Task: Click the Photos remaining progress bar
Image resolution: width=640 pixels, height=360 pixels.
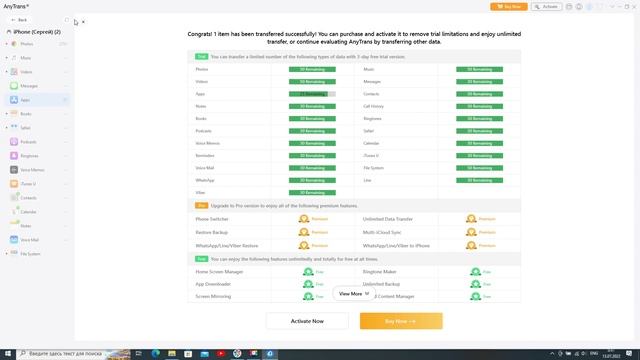Action: click(312, 69)
